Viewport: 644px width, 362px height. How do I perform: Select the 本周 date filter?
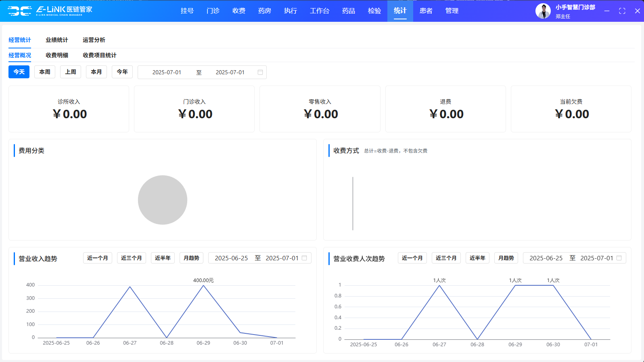click(45, 72)
